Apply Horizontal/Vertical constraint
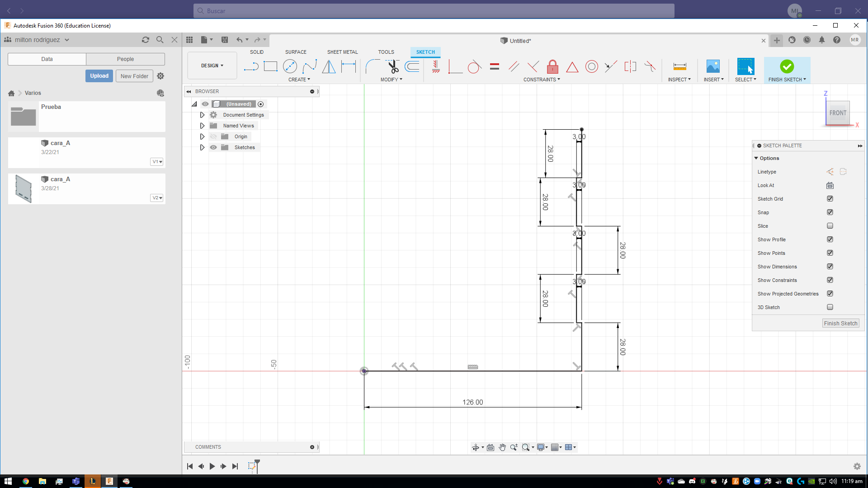This screenshot has height=488, width=868. pyautogui.click(x=436, y=67)
